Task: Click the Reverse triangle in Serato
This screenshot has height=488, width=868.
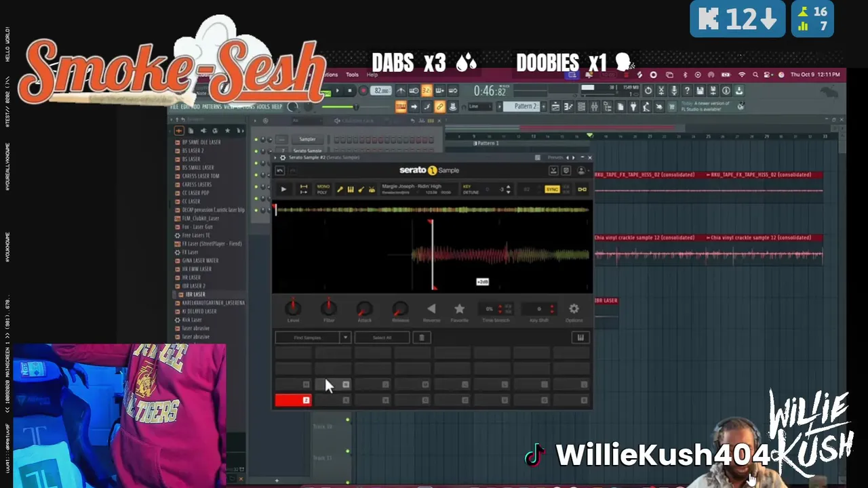Action: pos(431,308)
